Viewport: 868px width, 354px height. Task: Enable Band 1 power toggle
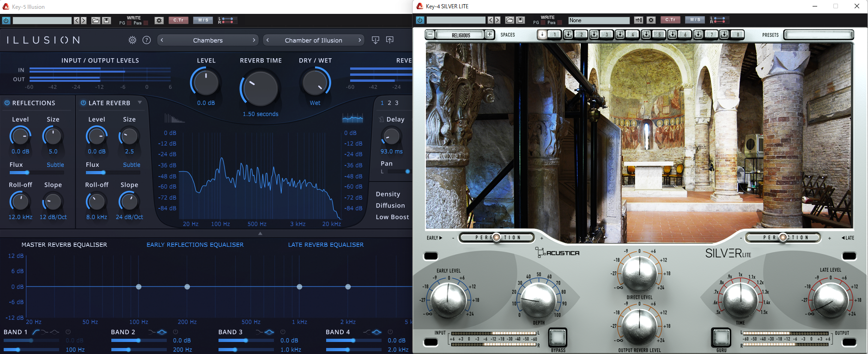(68, 332)
